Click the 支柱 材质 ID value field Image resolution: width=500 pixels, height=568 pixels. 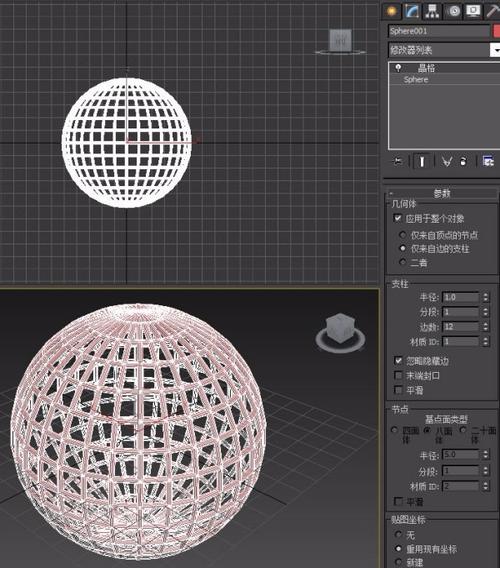(x=461, y=341)
